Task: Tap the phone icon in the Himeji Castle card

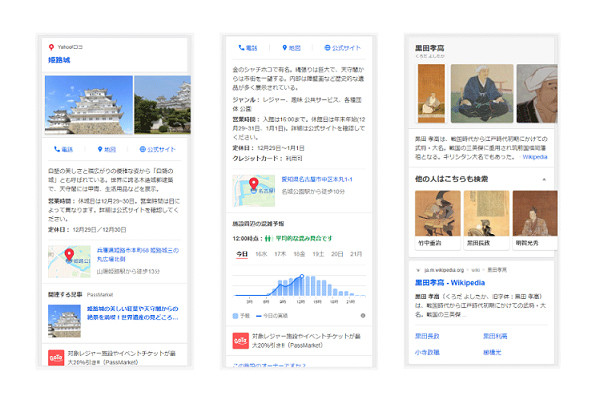Action: pyautogui.click(x=57, y=149)
